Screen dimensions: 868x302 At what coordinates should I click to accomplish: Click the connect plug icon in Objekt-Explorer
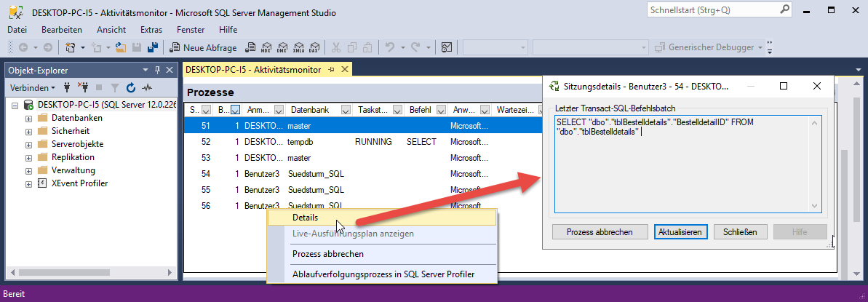[67, 87]
